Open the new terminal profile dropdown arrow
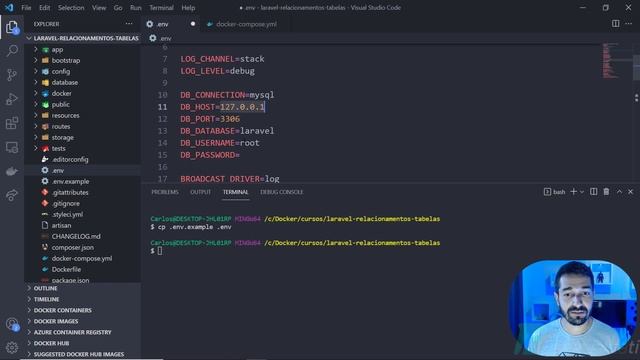This screenshot has height=360, width=640. point(582,192)
